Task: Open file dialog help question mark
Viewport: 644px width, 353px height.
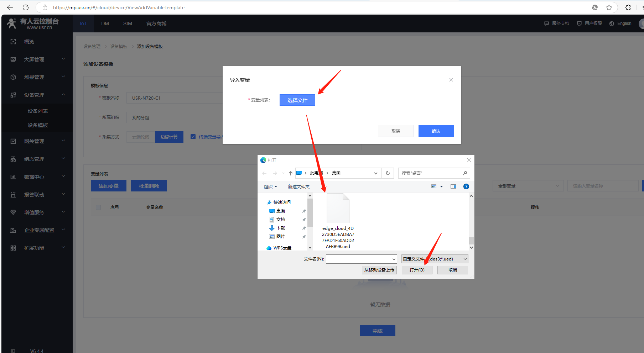Action: (x=466, y=186)
